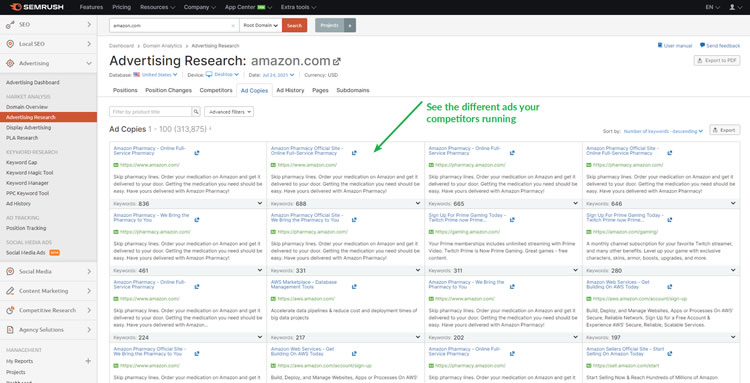Click the Competitive Research icon
Viewport: 750px width, 383px height.
(10, 310)
